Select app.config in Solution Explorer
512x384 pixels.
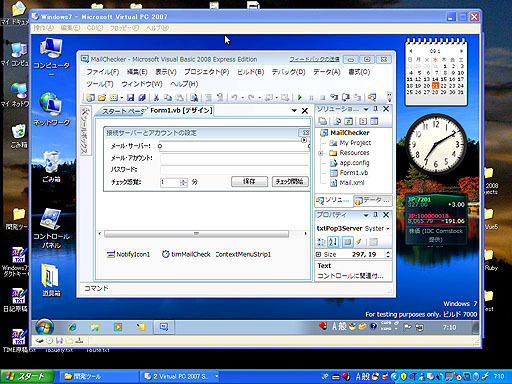[x=349, y=163]
